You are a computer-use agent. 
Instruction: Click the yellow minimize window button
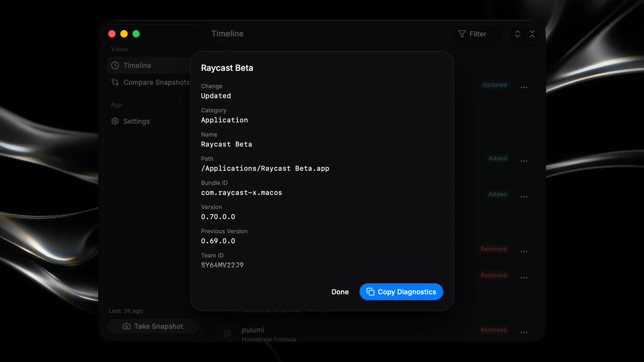click(x=124, y=34)
